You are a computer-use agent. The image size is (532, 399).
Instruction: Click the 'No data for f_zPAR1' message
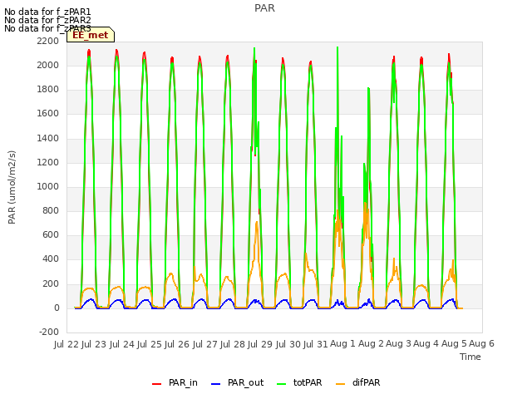point(47,12)
